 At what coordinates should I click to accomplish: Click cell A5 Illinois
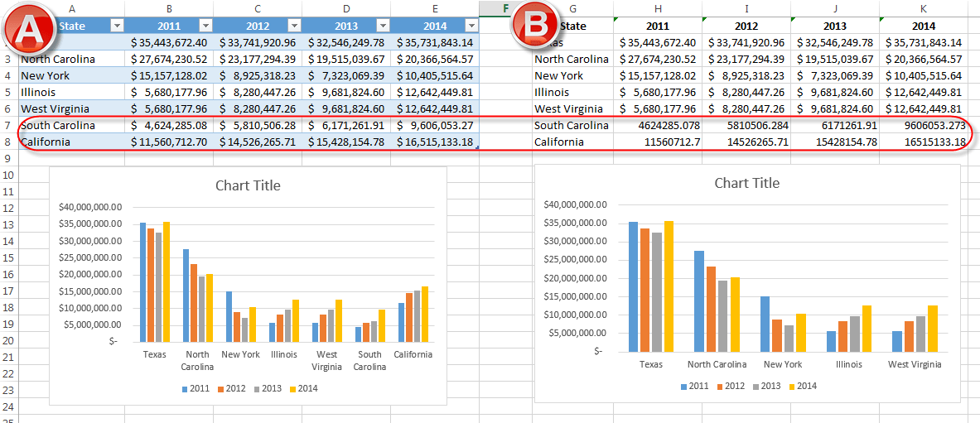pyautogui.click(x=72, y=93)
